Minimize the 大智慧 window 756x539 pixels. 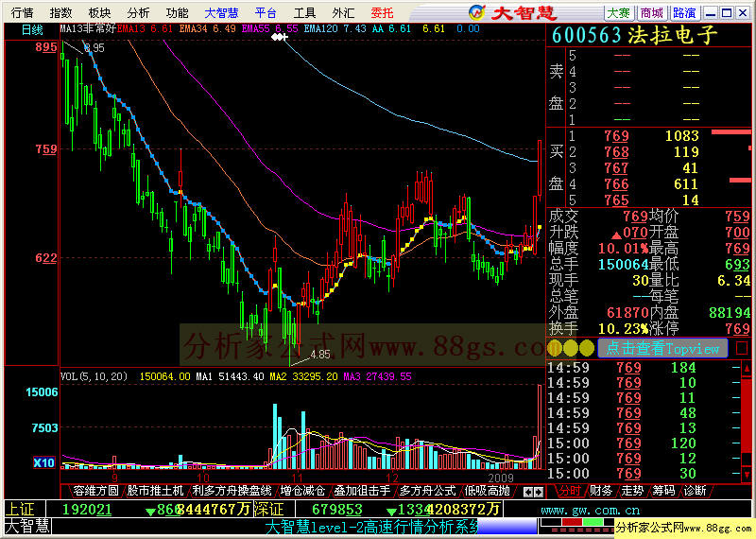(x=711, y=13)
